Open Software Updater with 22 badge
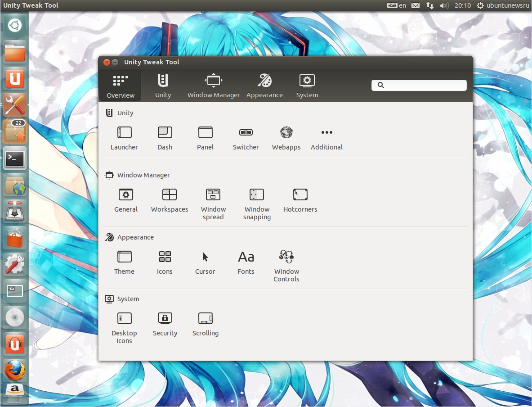 point(15,132)
